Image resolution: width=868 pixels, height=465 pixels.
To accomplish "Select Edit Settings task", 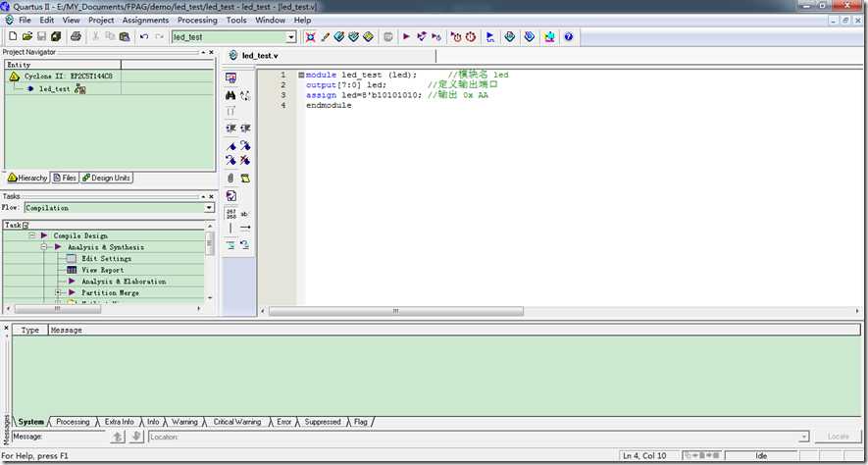I will tap(104, 259).
